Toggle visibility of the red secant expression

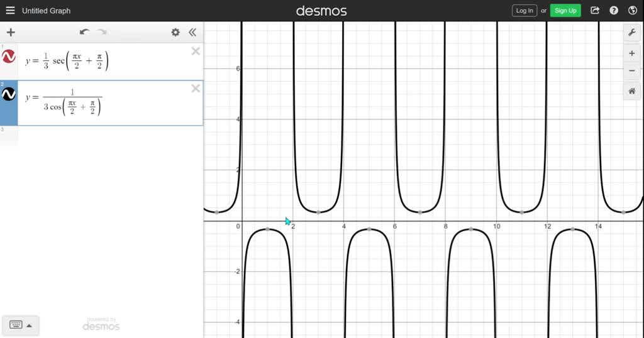[9, 57]
